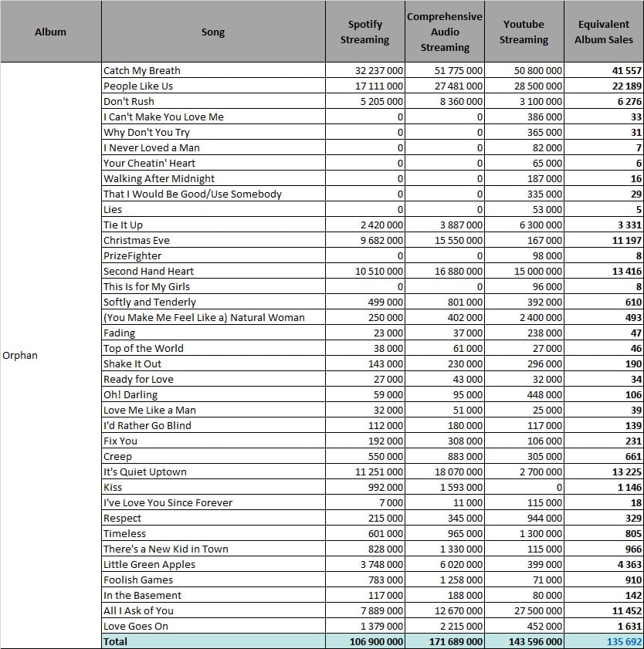
Task: Select There's a New Kid in Town
Action: coord(213,549)
